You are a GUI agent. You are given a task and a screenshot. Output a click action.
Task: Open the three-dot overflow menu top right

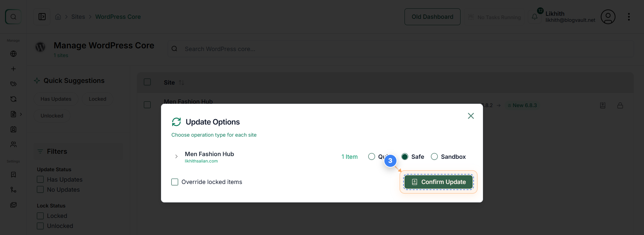click(x=629, y=16)
